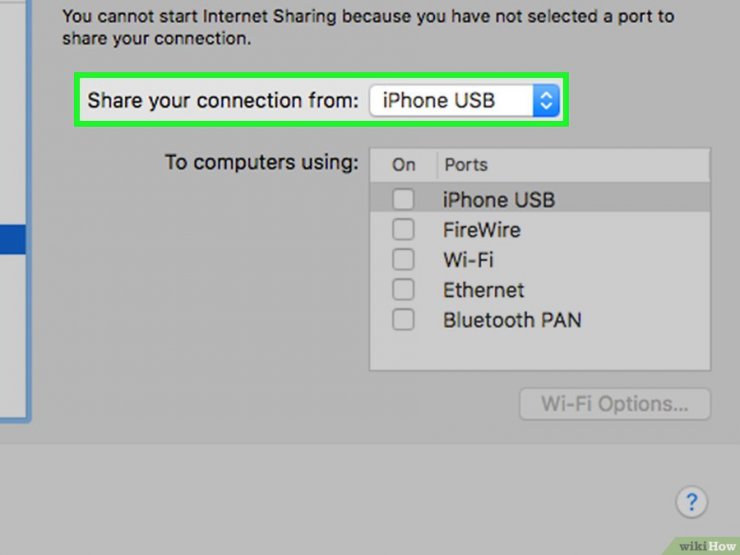This screenshot has width=740, height=555.
Task: Click the blue up-down arrows on connection popup
Action: point(546,101)
